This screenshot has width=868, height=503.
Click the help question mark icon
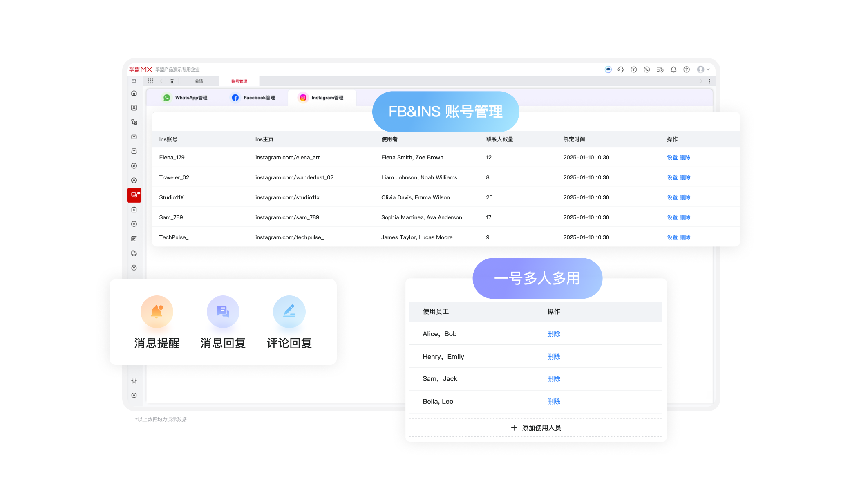(x=687, y=69)
